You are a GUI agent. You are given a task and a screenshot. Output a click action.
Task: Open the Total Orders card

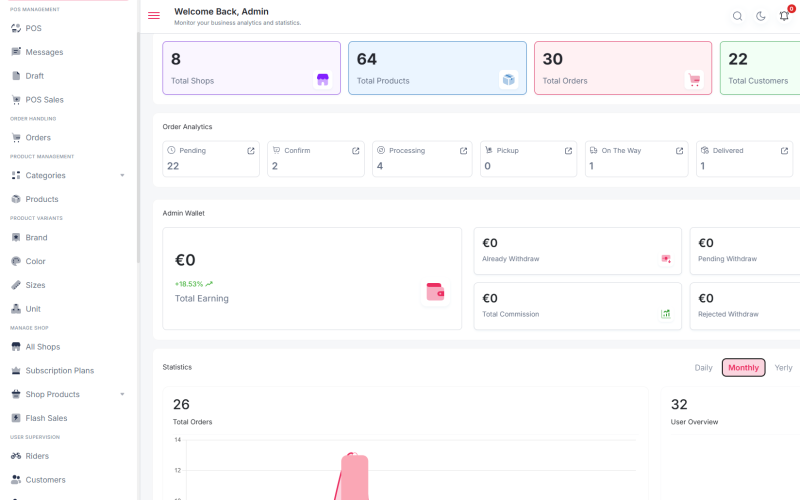[623, 68]
